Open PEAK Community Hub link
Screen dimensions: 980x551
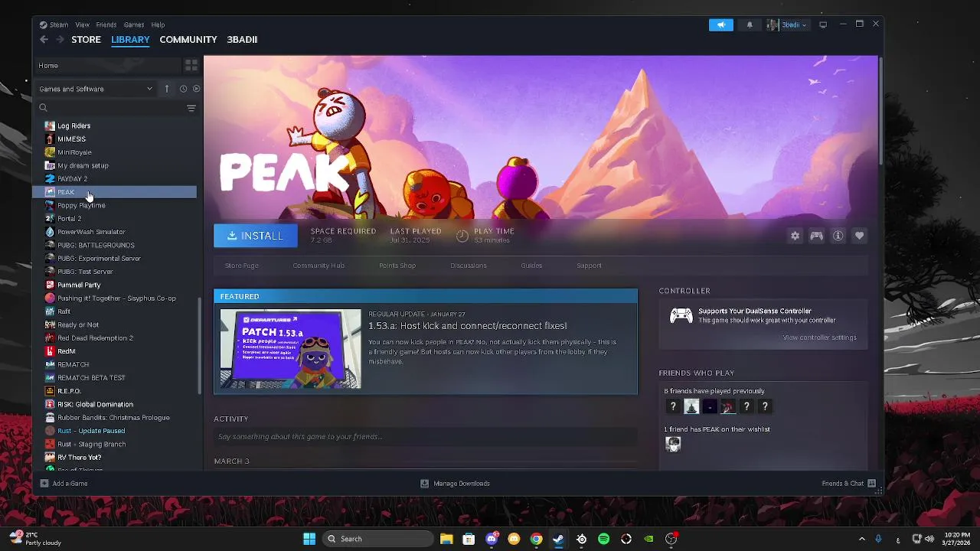pos(318,266)
